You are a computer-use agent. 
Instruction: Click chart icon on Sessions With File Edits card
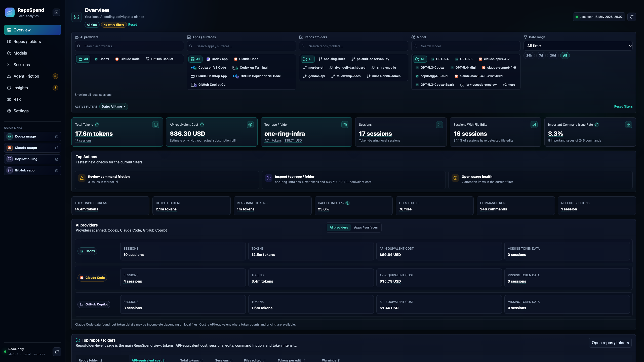[534, 125]
